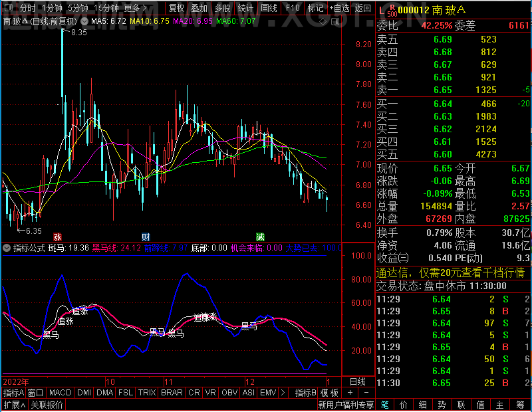Select the 值 value tab

[x=480, y=405]
